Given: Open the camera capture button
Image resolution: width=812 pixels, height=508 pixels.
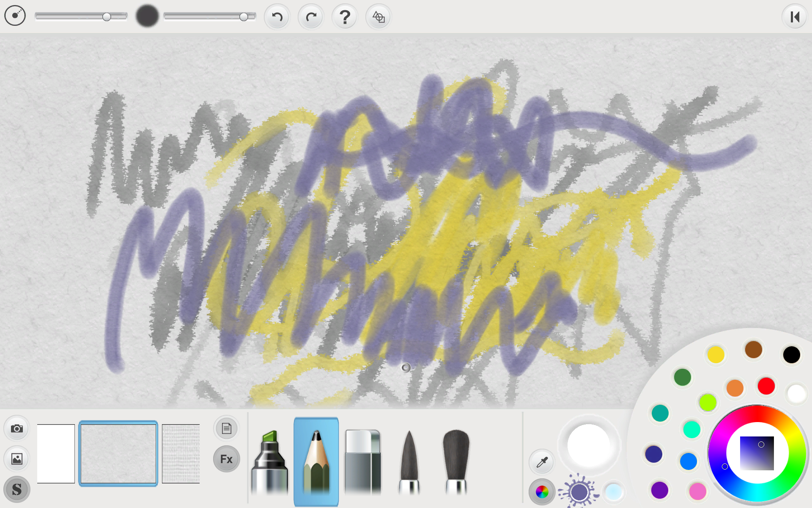Looking at the screenshot, I should pos(17,428).
